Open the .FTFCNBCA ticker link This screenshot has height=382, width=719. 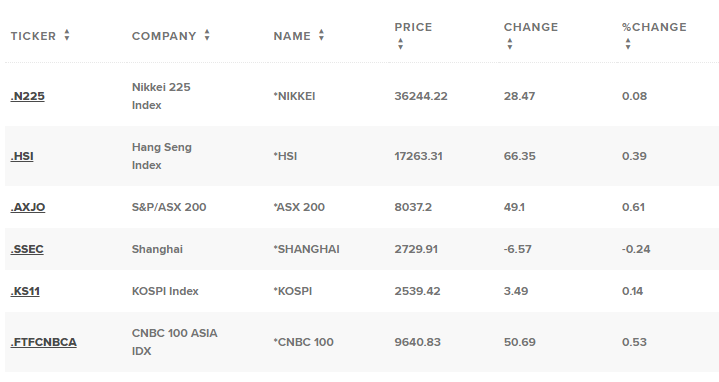44,343
